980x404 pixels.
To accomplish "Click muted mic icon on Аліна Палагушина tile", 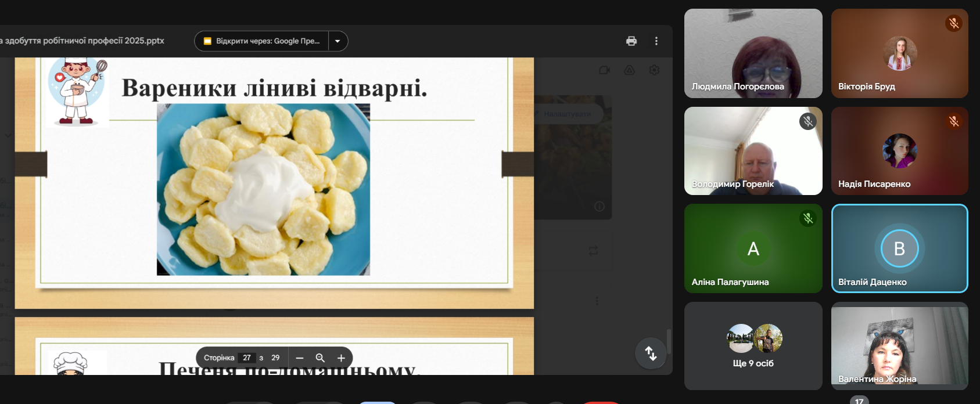I will click(x=807, y=218).
